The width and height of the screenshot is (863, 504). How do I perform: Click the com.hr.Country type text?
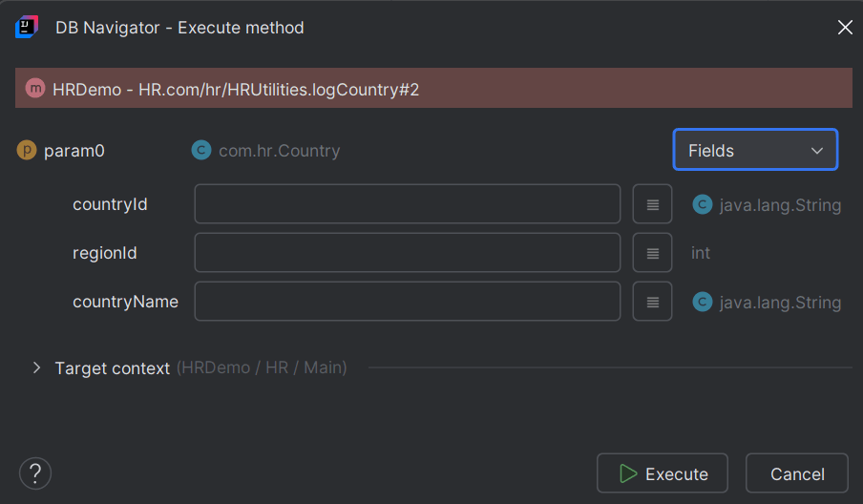[x=280, y=150]
